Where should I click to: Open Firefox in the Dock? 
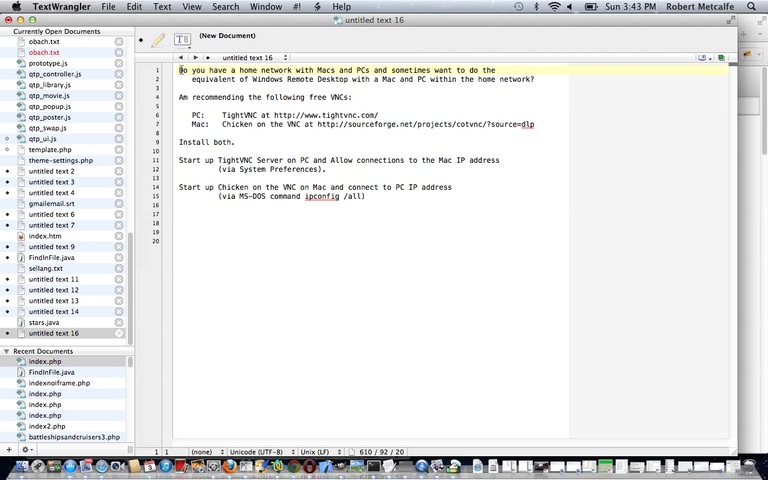[230, 466]
